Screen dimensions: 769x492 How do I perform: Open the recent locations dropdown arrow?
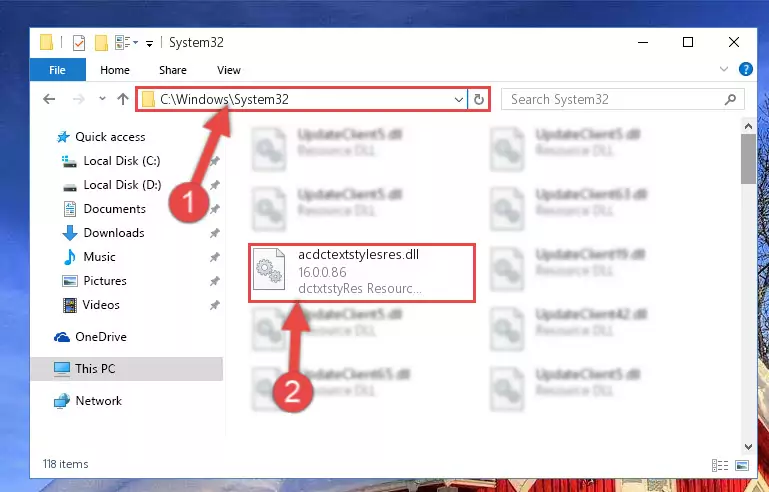(102, 99)
